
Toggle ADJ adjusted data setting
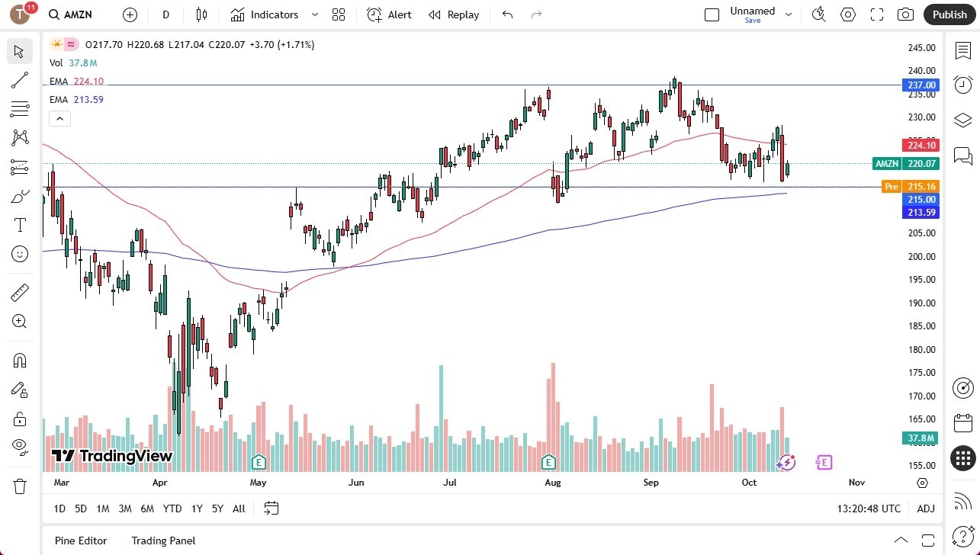coord(925,508)
